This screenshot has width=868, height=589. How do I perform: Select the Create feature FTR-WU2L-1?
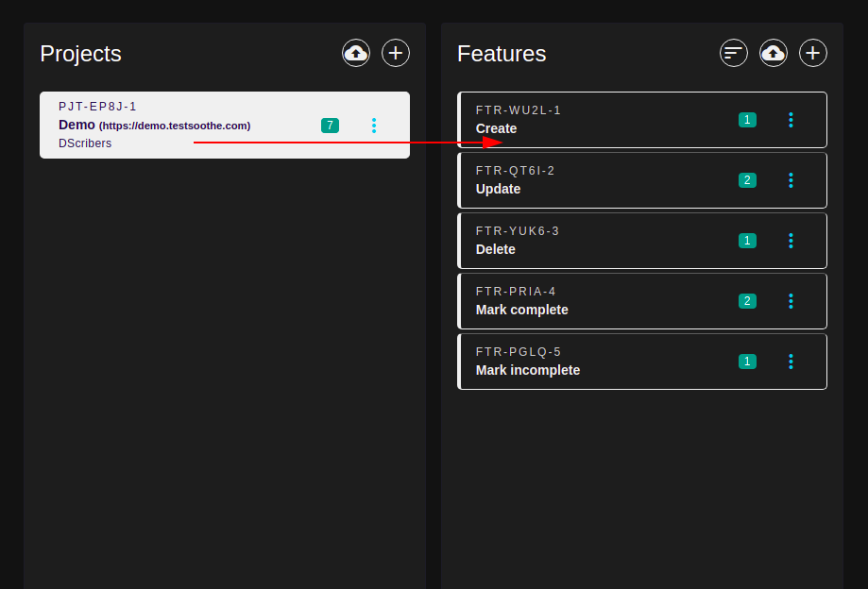point(642,120)
